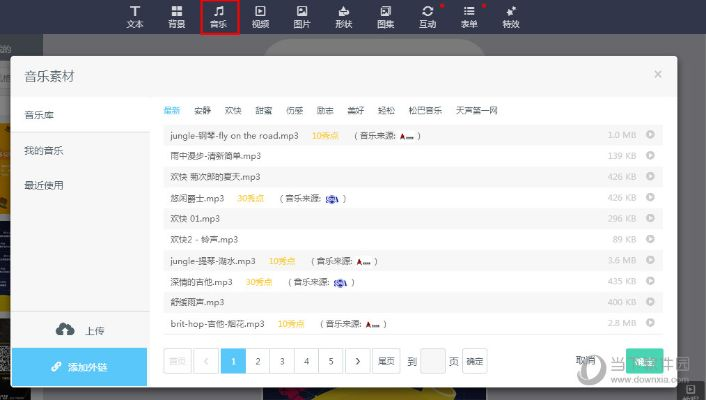Play 雨中漫步-清新简单.mp3 preview
Image resolution: width=706 pixels, height=400 pixels.
coord(650,155)
